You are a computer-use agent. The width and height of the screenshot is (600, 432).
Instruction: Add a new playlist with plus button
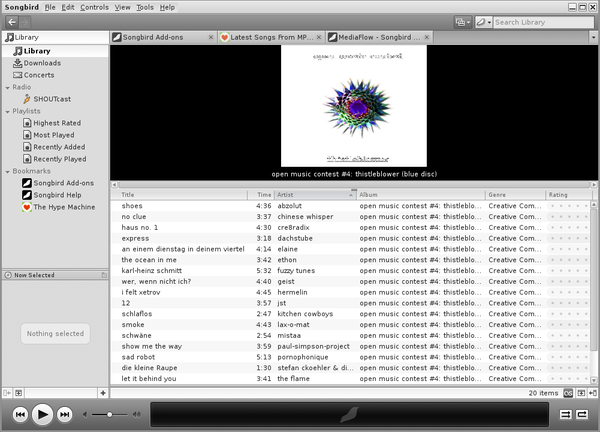[103, 393]
